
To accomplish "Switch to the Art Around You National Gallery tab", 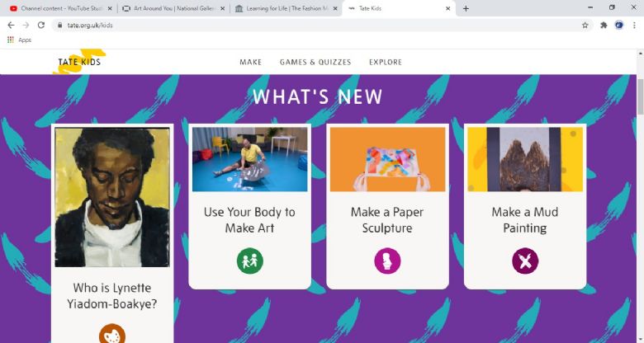I will coord(174,8).
